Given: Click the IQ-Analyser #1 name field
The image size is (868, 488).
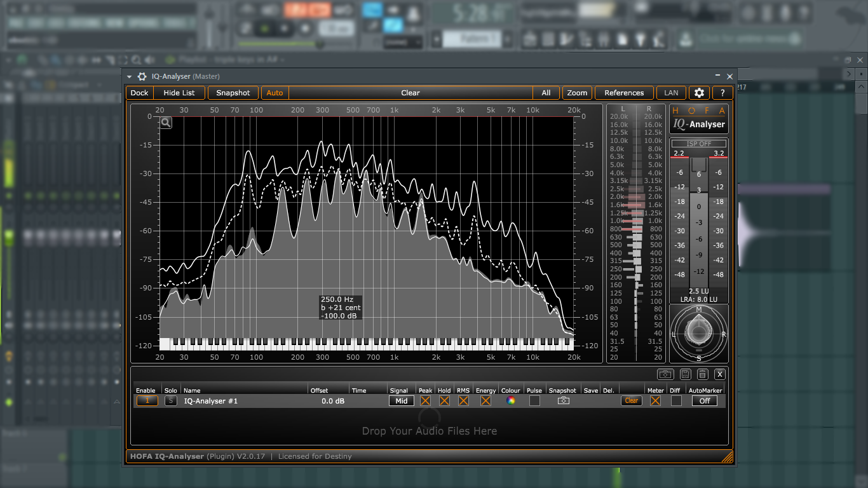Looking at the screenshot, I should tap(244, 401).
